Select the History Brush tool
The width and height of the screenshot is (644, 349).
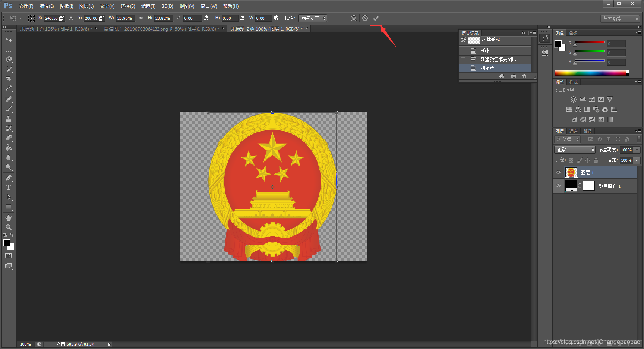(x=9, y=128)
